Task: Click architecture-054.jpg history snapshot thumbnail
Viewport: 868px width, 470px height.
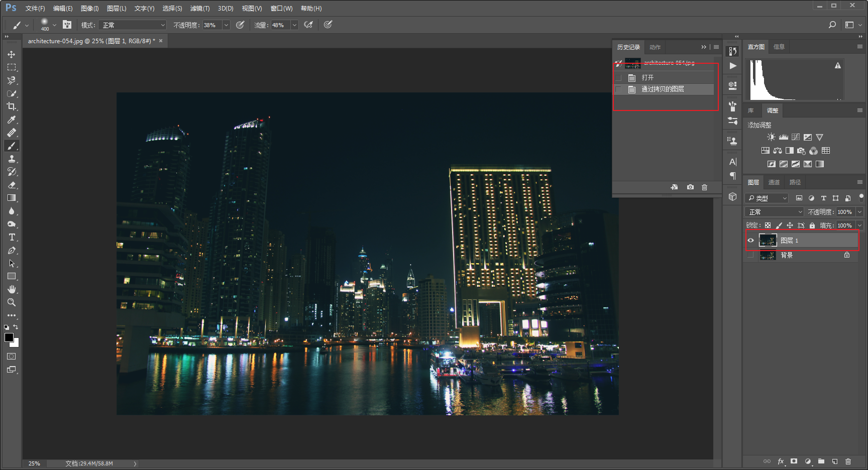Action: tap(632, 63)
